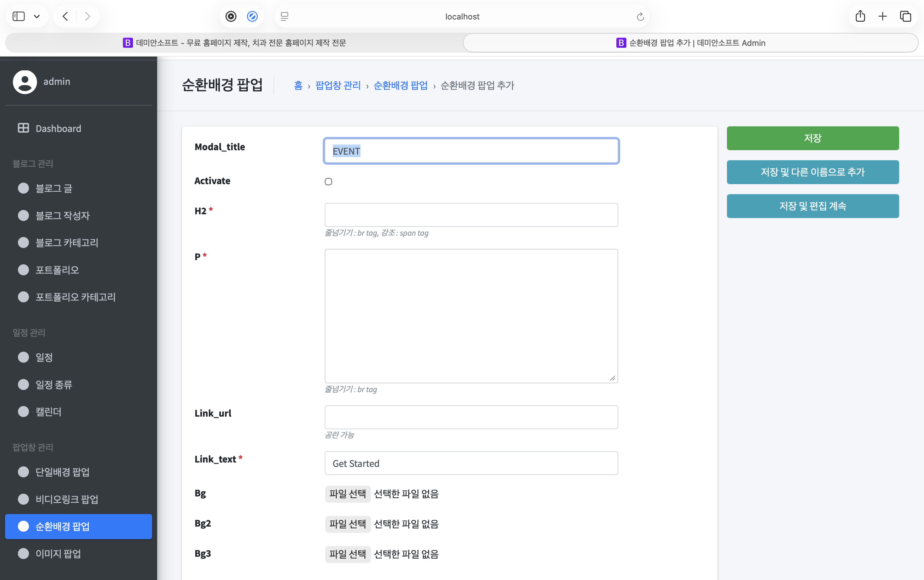
Task: Click the 저장 및 편집 계속 button
Action: pyautogui.click(x=812, y=206)
